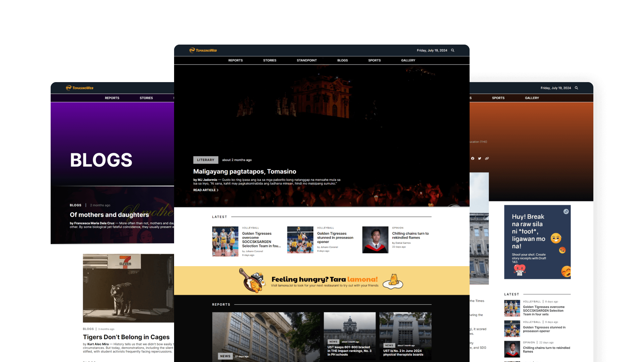This screenshot has height=362, width=644.
Task: Open the REPORTS navigation menu item
Action: tap(235, 60)
